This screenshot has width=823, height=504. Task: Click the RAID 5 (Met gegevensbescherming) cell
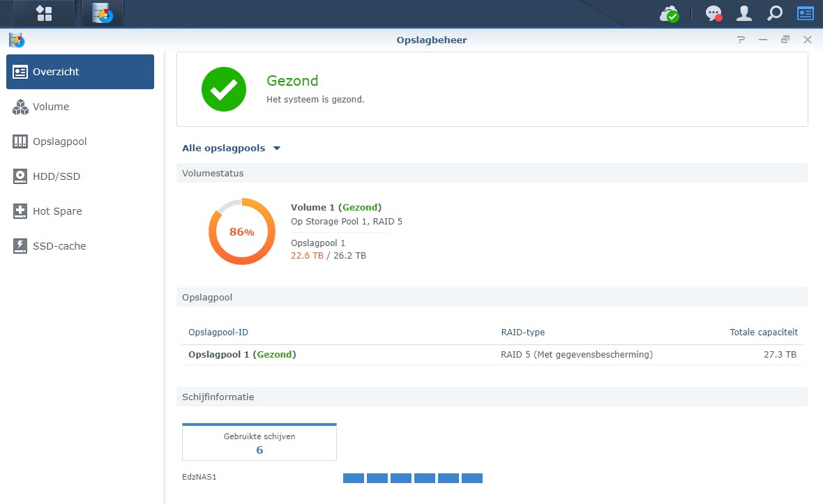click(x=576, y=355)
